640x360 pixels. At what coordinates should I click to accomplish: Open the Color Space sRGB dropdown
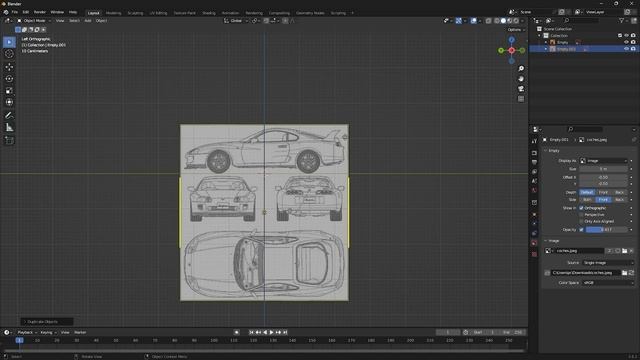pos(608,282)
